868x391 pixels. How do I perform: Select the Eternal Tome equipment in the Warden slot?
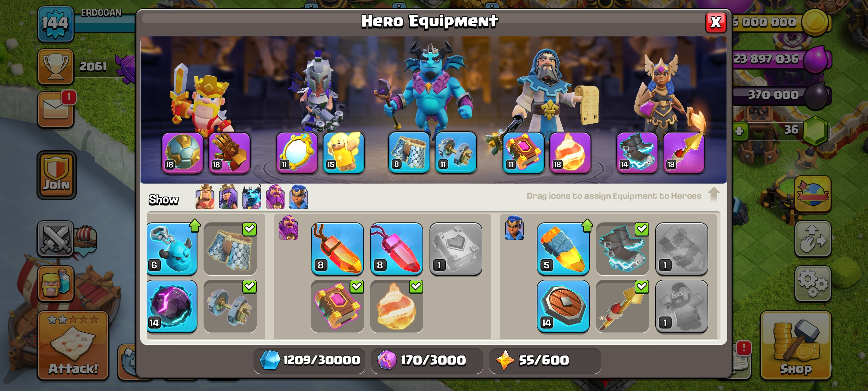[x=523, y=153]
